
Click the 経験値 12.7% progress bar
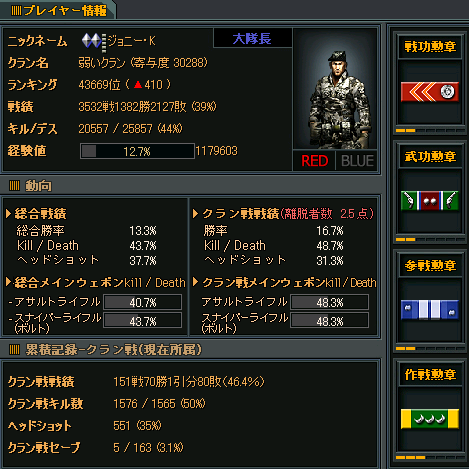pyautogui.click(x=137, y=151)
